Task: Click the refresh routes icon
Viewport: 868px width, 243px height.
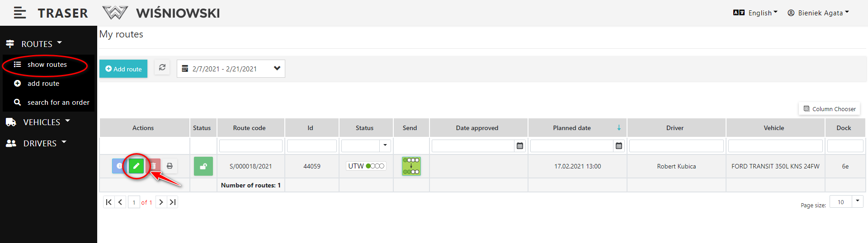Action: 162,68
